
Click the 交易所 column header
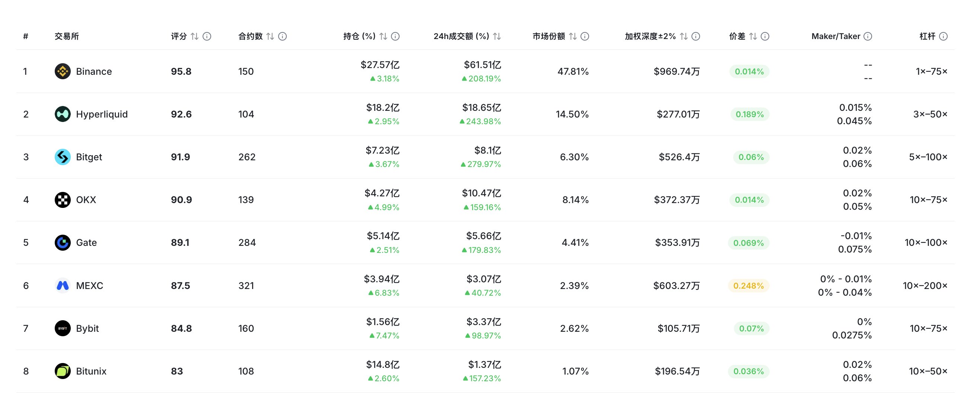[67, 36]
